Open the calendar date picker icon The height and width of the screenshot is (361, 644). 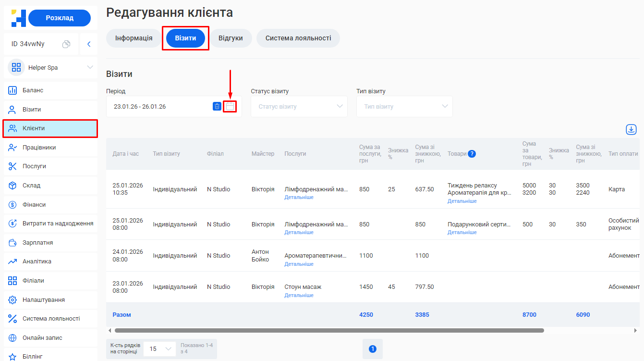pyautogui.click(x=230, y=106)
